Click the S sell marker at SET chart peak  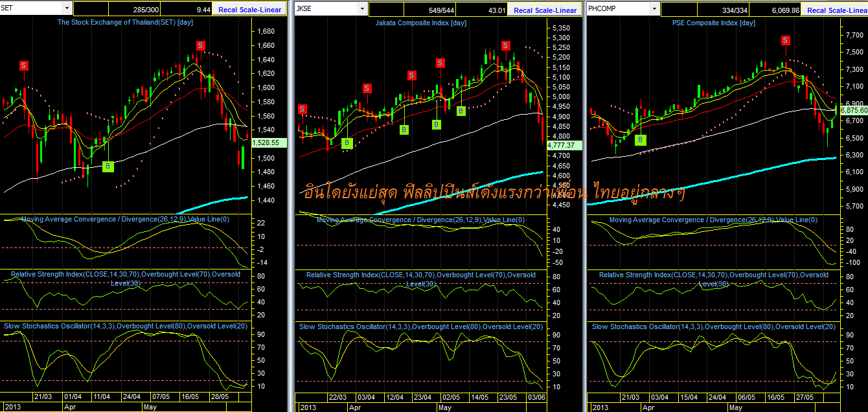pos(200,45)
